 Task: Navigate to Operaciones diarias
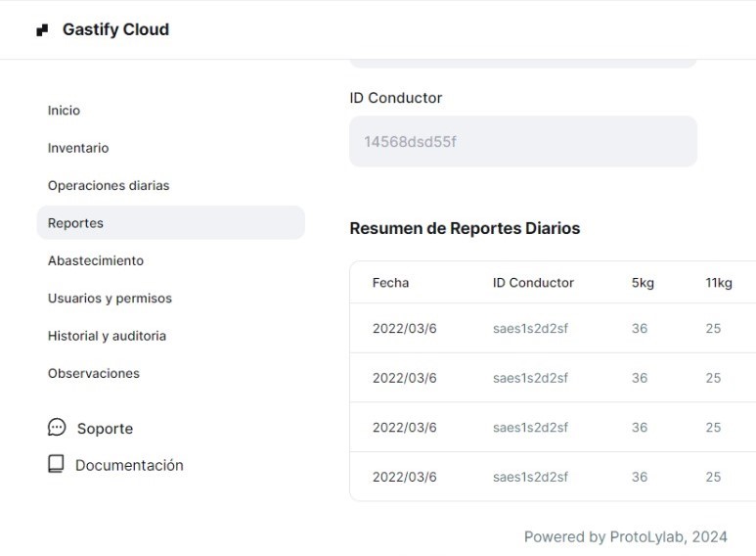pyautogui.click(x=109, y=185)
